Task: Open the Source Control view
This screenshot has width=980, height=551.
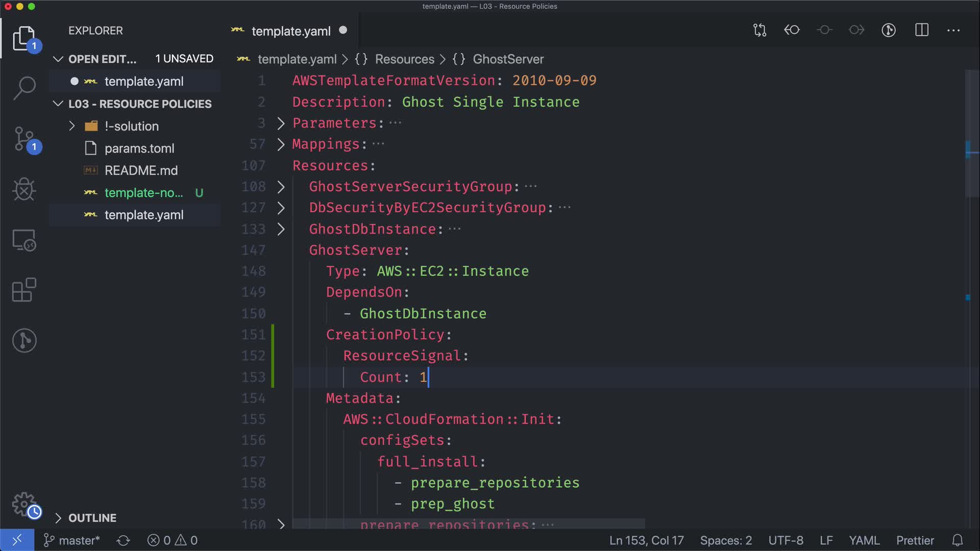Action: click(x=24, y=139)
